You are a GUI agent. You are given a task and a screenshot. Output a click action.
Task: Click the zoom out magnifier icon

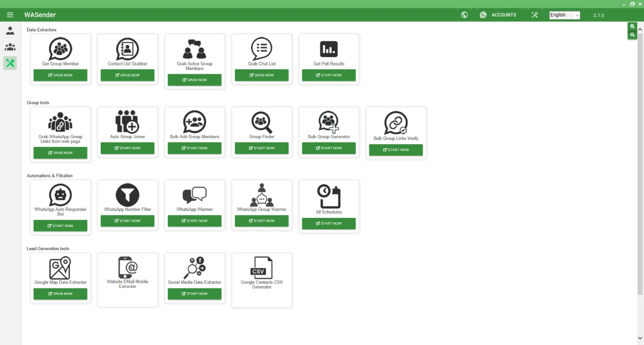[632, 35]
